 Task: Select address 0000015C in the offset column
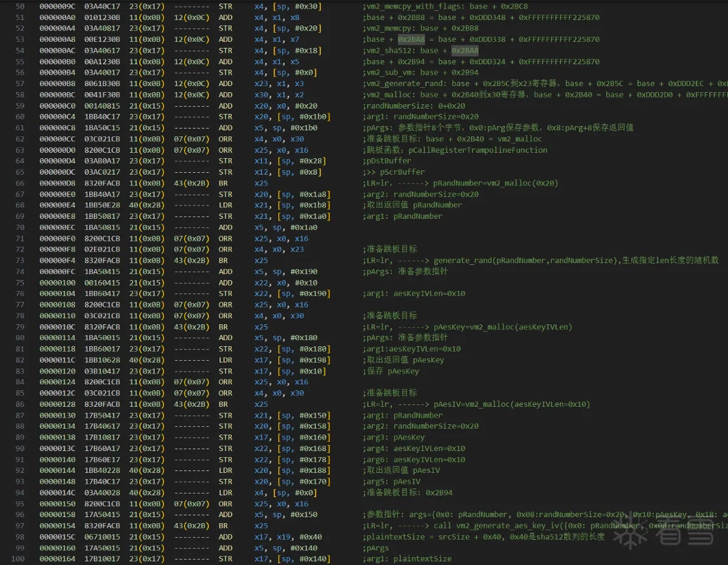tap(58, 537)
